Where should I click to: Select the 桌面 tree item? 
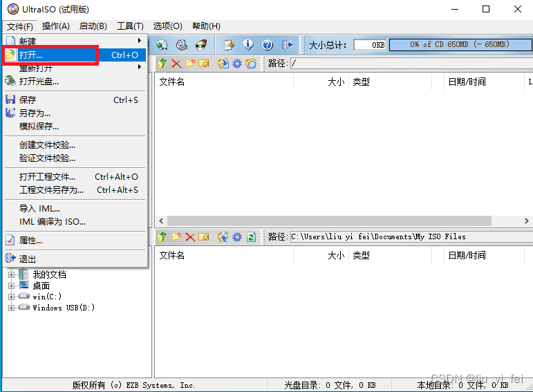click(x=41, y=286)
